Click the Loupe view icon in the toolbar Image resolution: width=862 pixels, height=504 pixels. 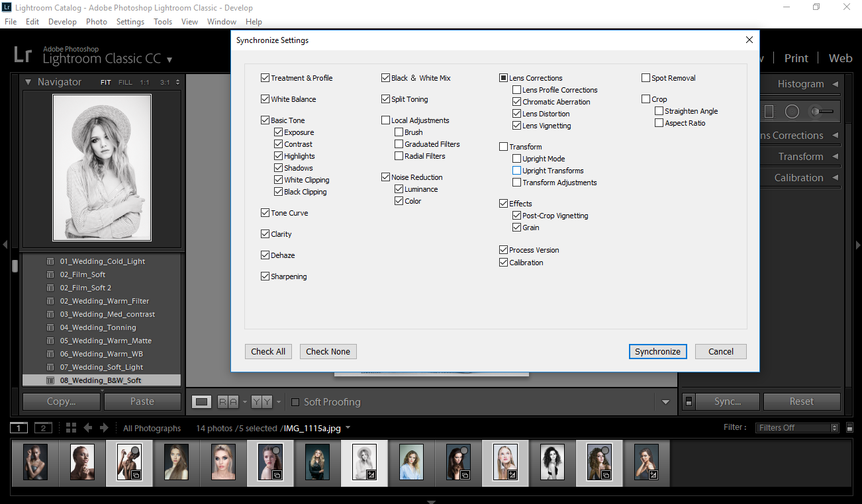click(201, 401)
